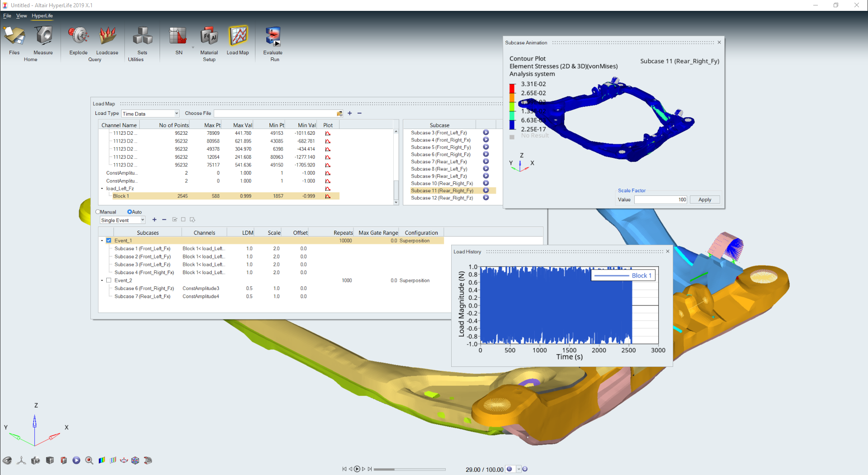Viewport: 868px width, 475px height.
Task: Click the SN fatigue method icon
Action: click(179, 36)
